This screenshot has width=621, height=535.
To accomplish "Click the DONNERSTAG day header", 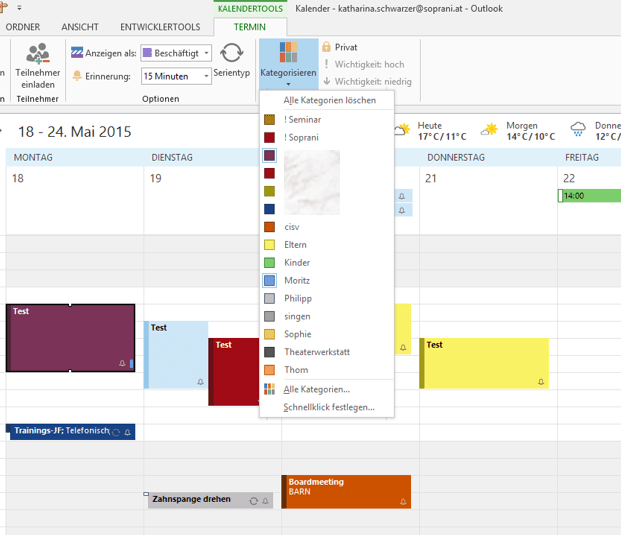I will point(456,158).
